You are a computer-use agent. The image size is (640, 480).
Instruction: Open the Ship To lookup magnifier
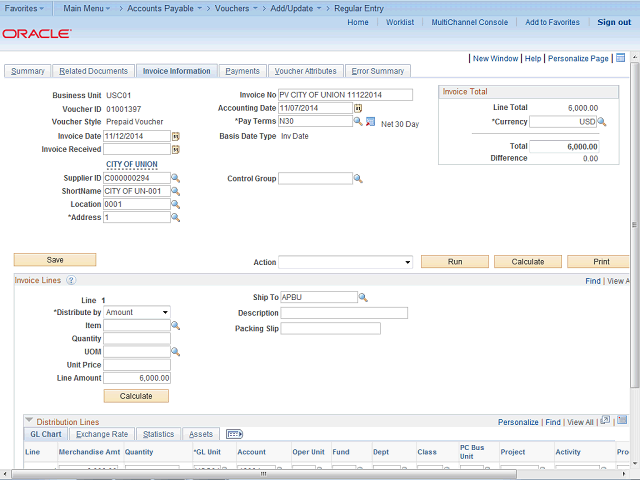click(363, 297)
